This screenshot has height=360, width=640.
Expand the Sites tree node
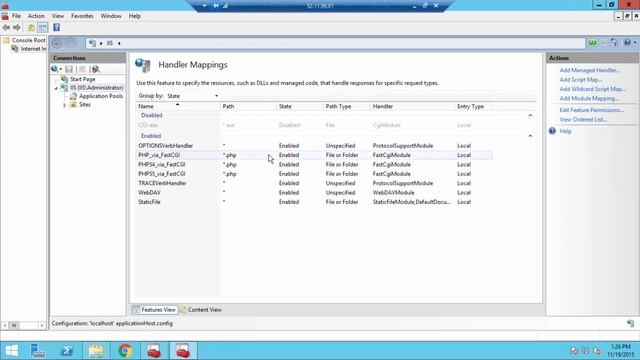[64, 105]
